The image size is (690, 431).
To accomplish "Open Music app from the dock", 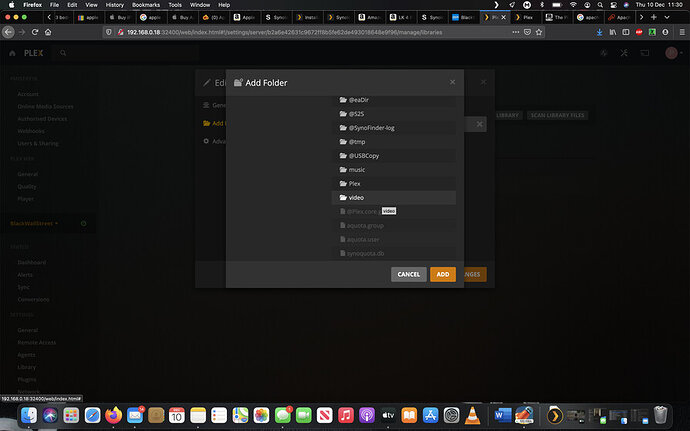I will coord(346,415).
